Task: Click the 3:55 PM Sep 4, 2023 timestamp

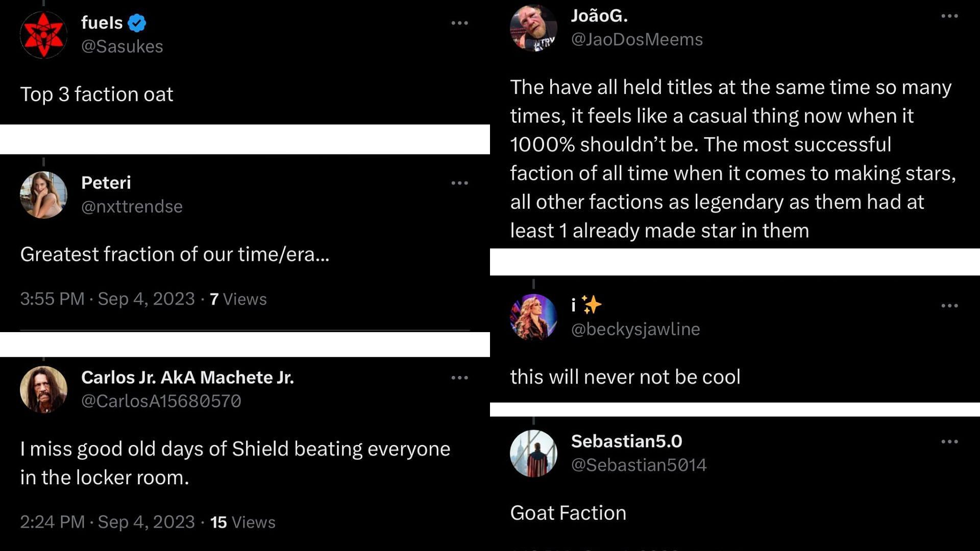Action: (107, 299)
